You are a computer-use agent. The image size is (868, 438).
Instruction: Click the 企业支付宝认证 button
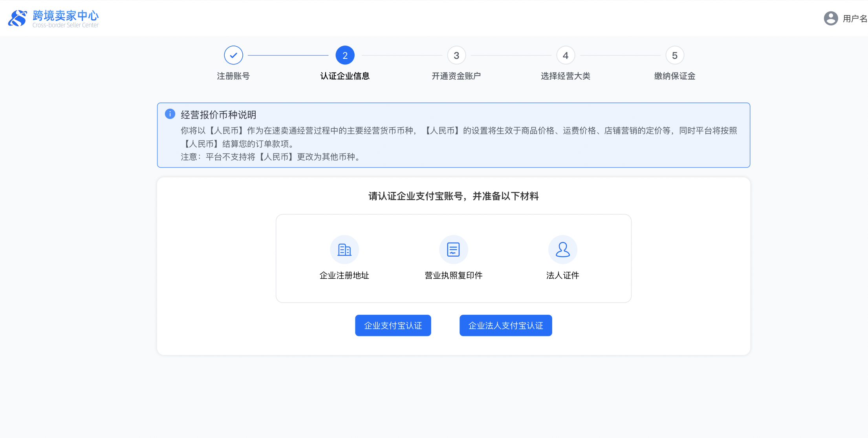tap(393, 325)
